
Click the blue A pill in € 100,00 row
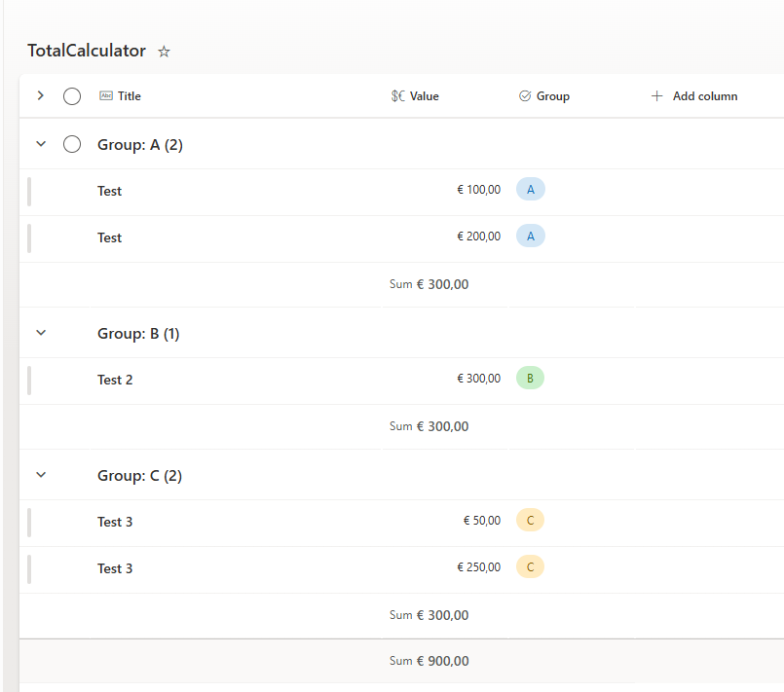(530, 190)
